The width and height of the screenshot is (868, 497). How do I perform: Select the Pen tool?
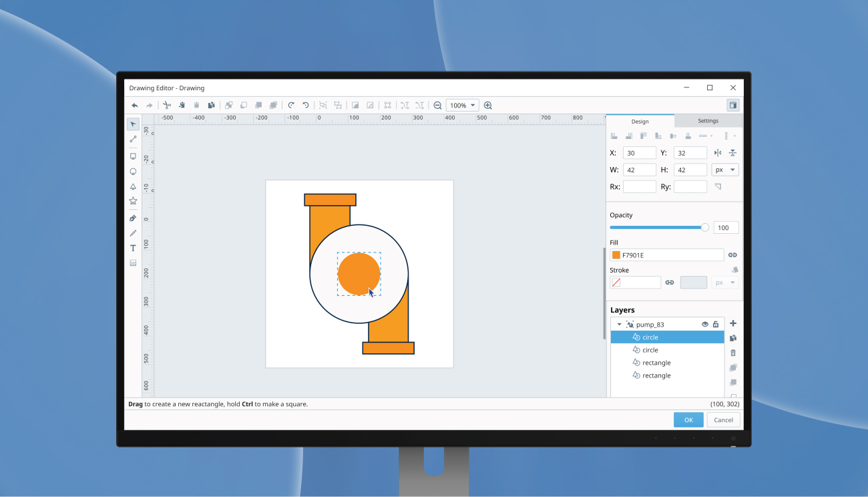tap(133, 217)
